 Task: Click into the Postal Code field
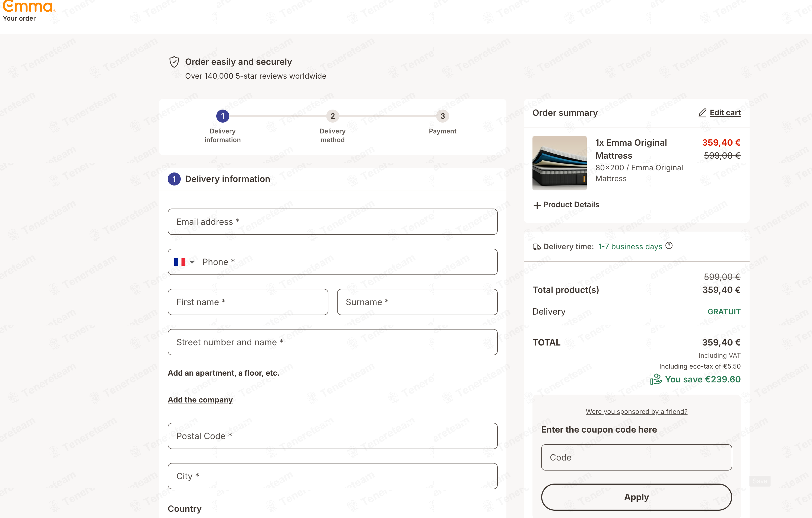click(x=332, y=436)
